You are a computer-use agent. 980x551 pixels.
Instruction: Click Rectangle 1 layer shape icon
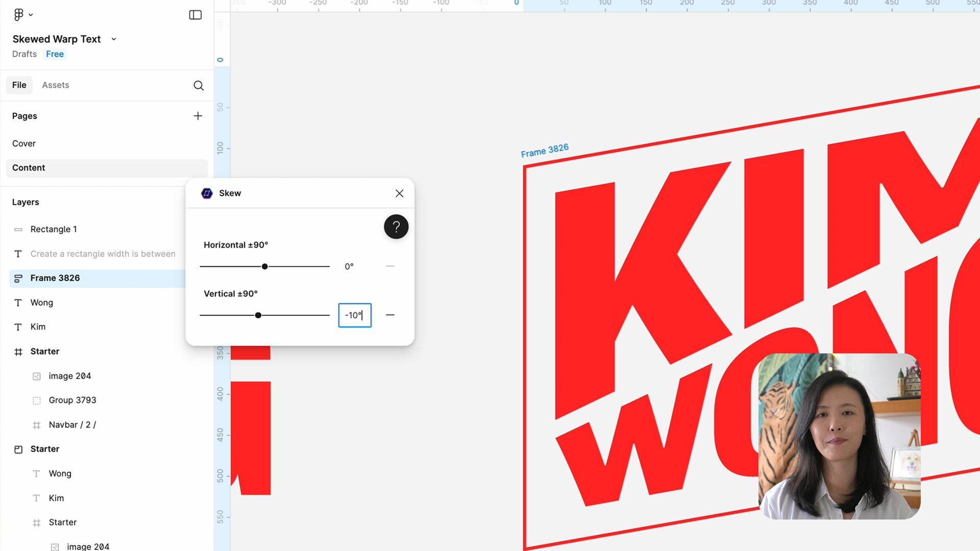coord(18,230)
